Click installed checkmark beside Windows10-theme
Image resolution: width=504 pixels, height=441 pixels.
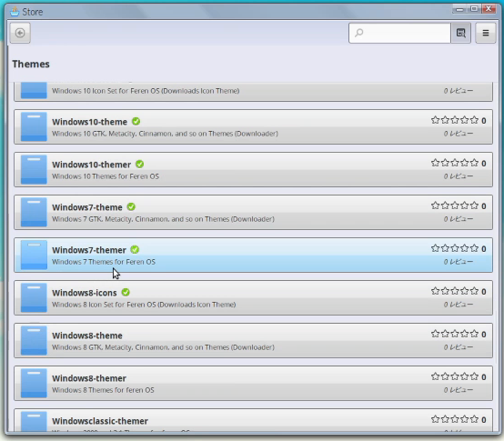(x=136, y=122)
